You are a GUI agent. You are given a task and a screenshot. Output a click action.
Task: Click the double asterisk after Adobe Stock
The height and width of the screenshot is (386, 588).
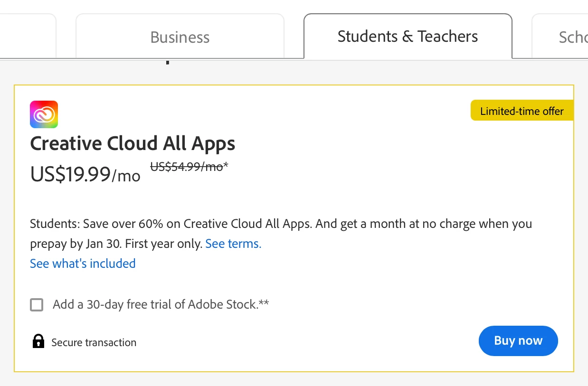click(x=264, y=302)
